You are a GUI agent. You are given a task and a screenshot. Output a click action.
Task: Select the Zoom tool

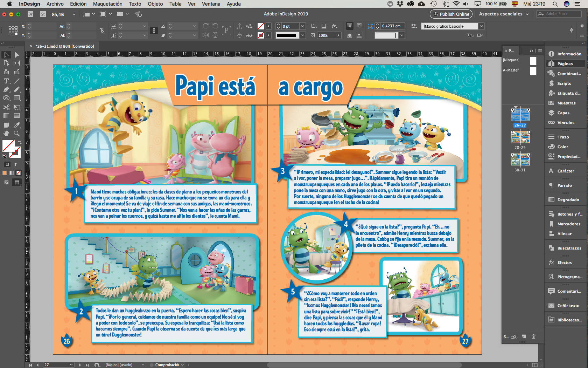[x=17, y=134]
